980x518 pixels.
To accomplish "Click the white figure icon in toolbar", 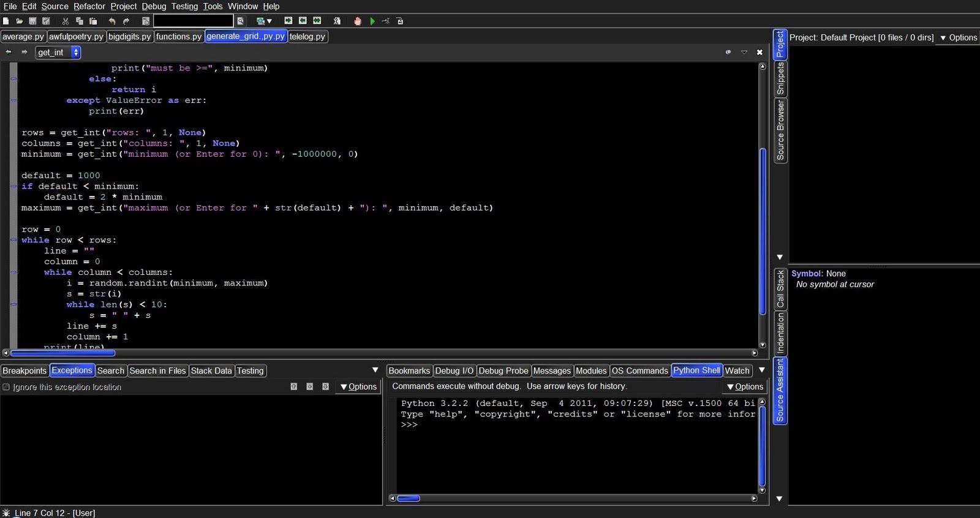I will (x=337, y=21).
